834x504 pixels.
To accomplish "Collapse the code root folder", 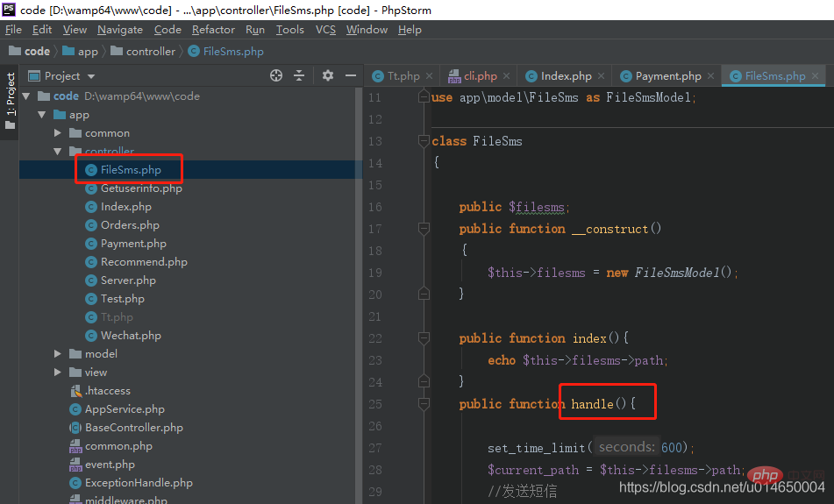I will [x=26, y=96].
